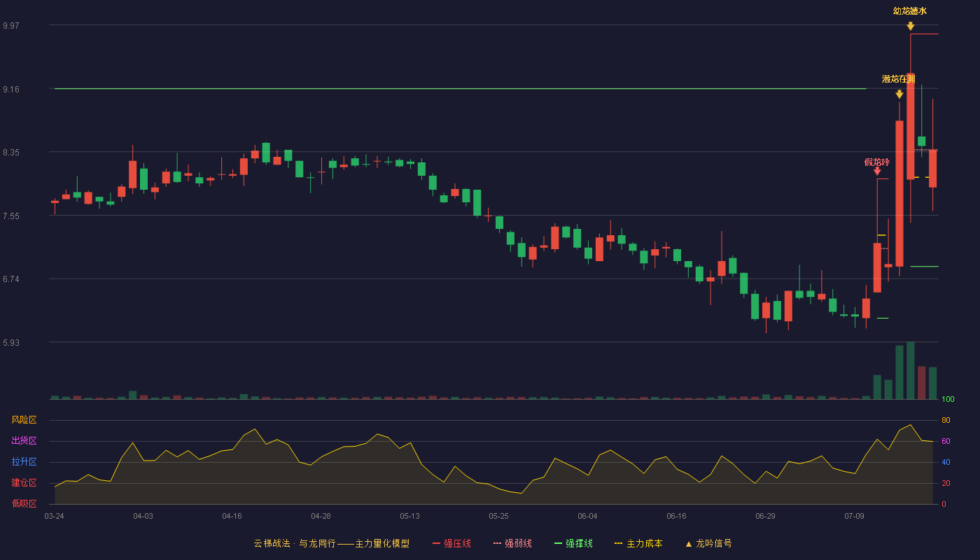Click the 假龙吟 signal label
The width and height of the screenshot is (980, 560).
point(877,162)
